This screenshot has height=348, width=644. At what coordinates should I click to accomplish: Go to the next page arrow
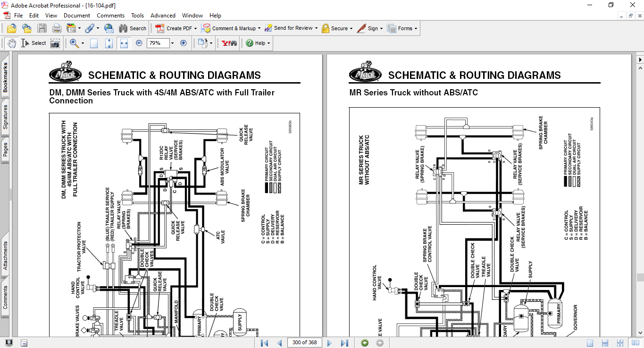coord(329,343)
